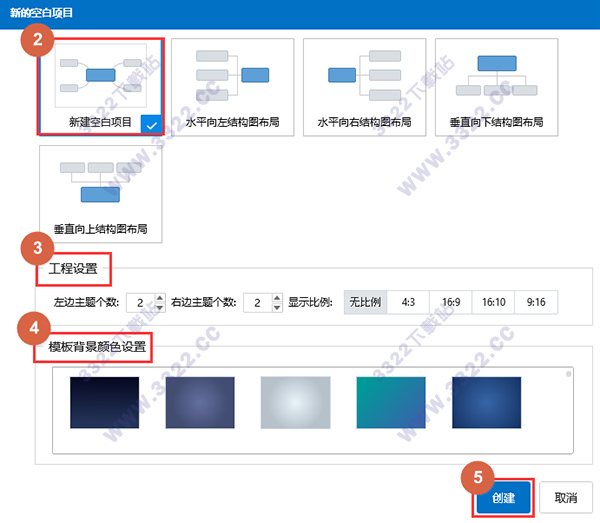Increase 右边主题个数 with up arrow

(x=277, y=298)
